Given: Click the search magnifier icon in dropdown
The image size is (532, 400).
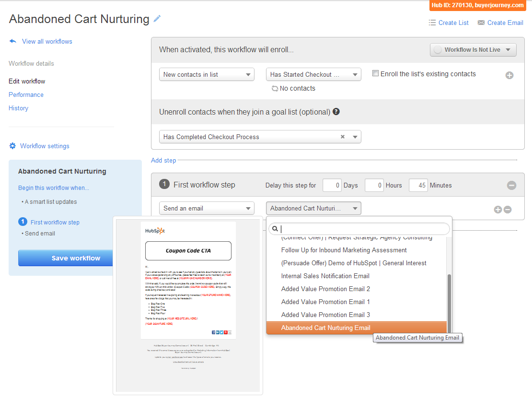Looking at the screenshot, I should pyautogui.click(x=275, y=228).
